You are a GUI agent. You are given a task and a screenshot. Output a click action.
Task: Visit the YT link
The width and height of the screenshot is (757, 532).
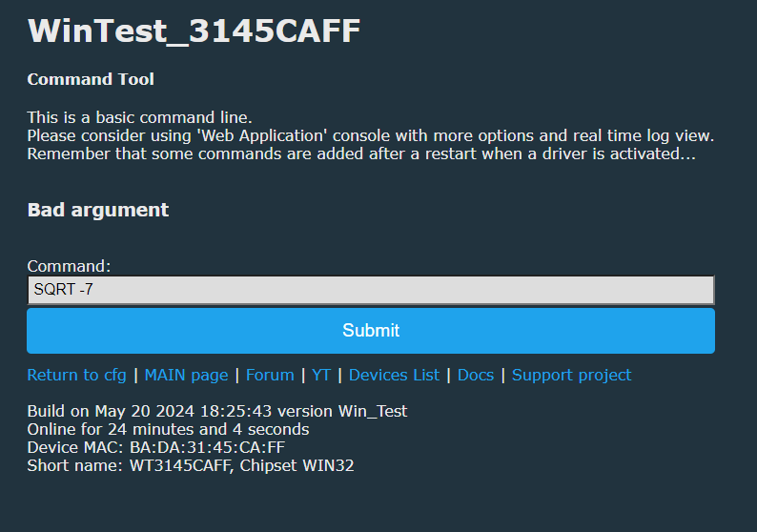pyautogui.click(x=321, y=375)
